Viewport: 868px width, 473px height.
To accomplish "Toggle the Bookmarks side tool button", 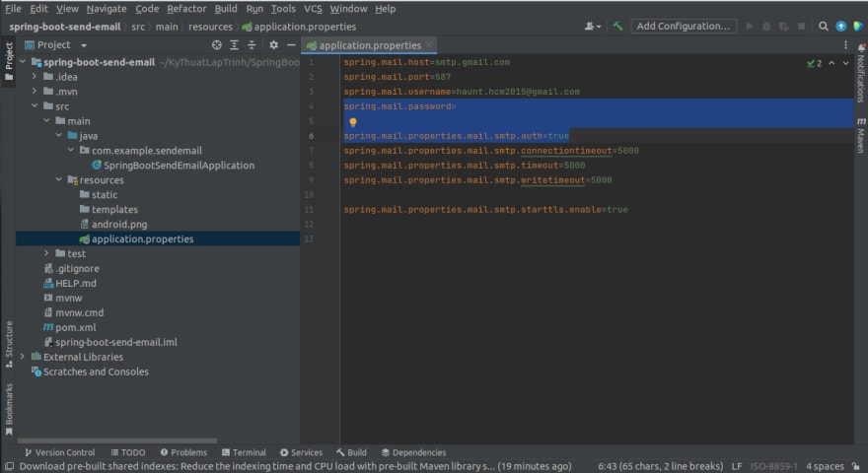I will click(x=8, y=409).
